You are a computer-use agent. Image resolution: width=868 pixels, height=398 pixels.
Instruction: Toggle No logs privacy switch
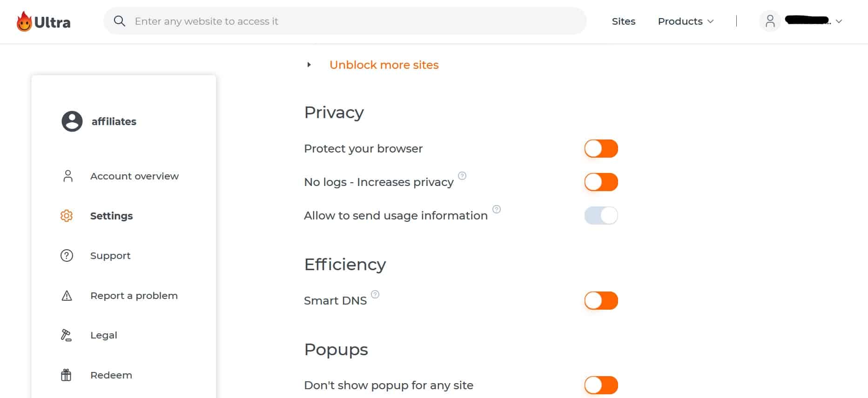pos(601,182)
